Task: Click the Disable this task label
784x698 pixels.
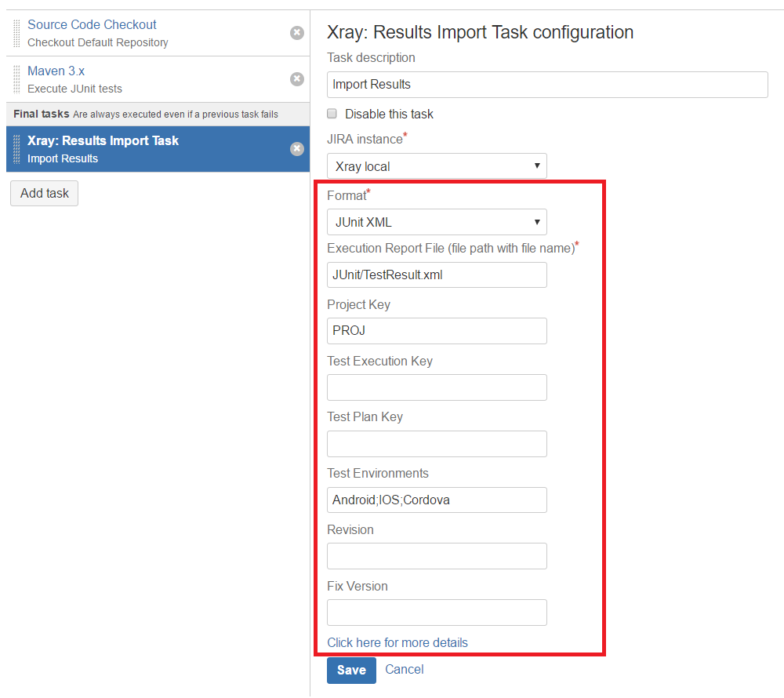Action: tap(389, 114)
